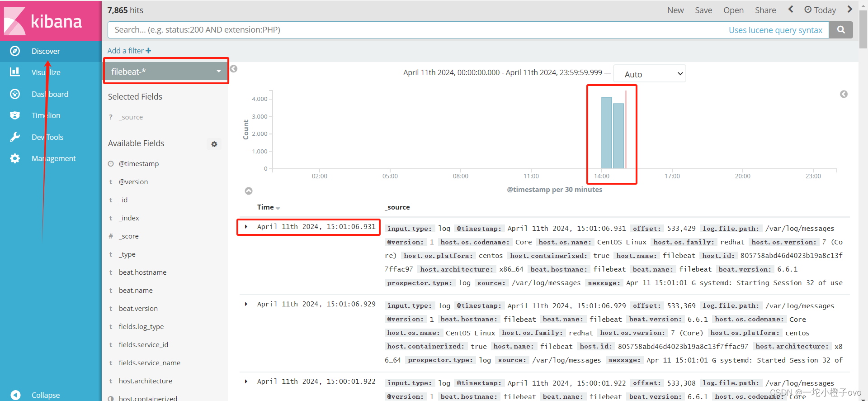Screen dimensions: 868x401
Task: Click Open in the top menu
Action: click(733, 10)
